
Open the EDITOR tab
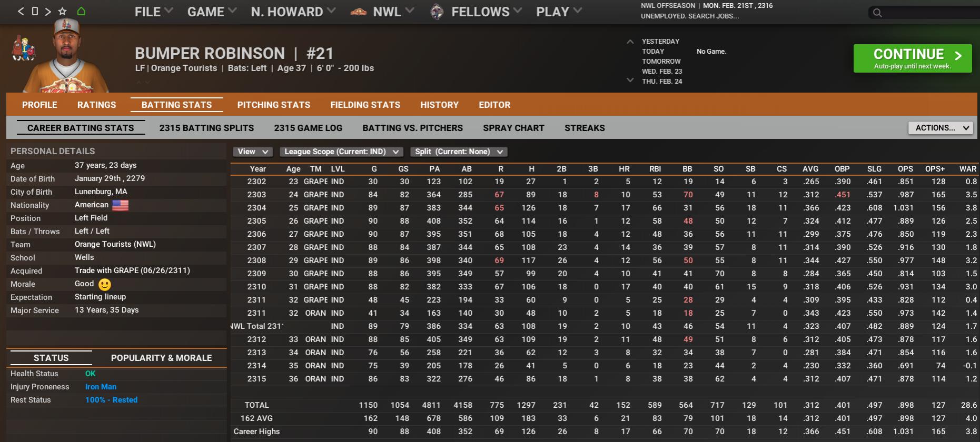pyautogui.click(x=494, y=105)
